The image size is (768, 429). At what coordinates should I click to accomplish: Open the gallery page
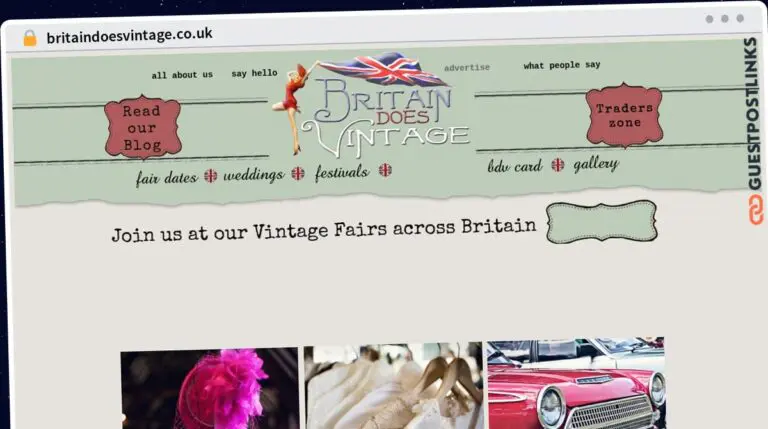coord(596,164)
